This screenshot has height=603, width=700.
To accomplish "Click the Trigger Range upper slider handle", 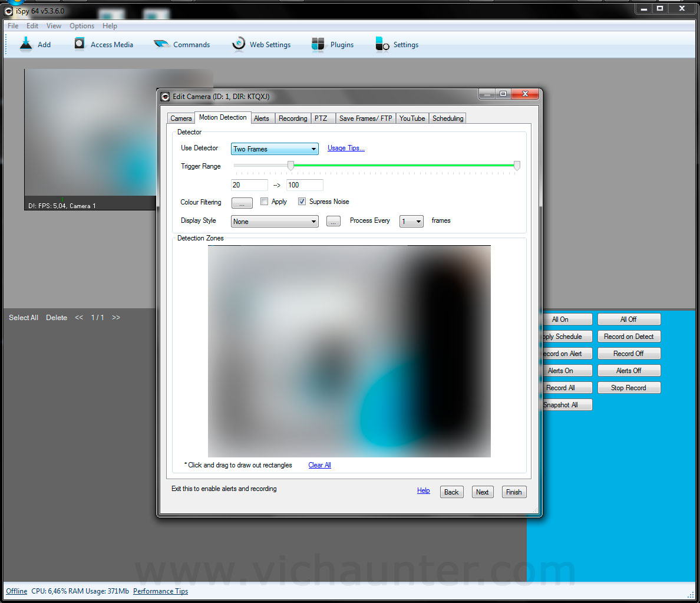I will point(517,166).
